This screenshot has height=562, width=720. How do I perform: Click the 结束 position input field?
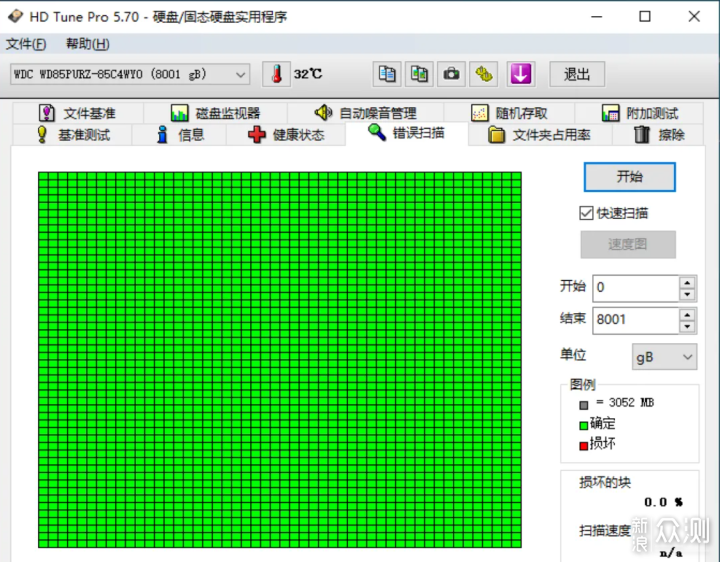click(636, 320)
